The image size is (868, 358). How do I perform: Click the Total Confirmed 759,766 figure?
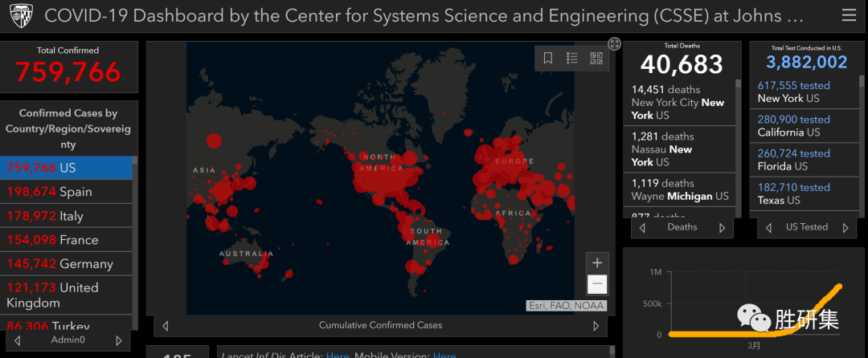click(x=68, y=71)
